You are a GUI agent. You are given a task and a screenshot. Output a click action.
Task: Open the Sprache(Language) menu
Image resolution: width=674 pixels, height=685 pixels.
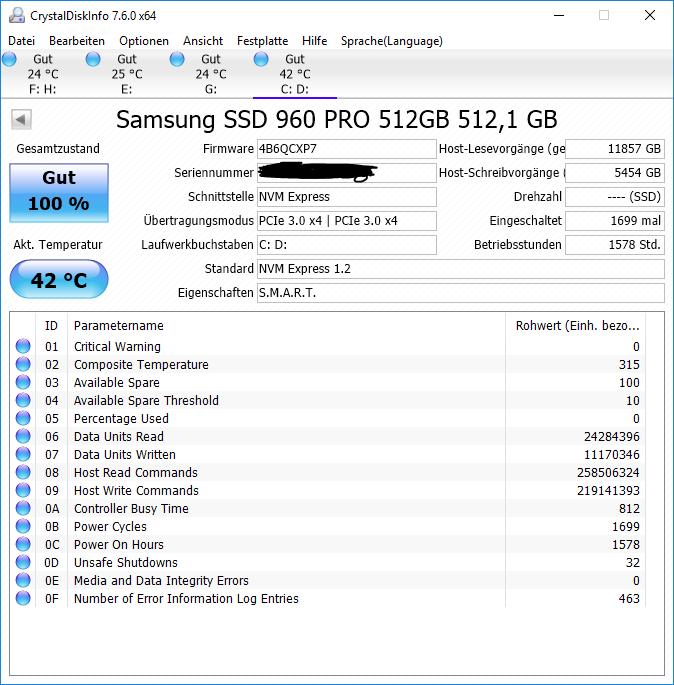coord(391,41)
